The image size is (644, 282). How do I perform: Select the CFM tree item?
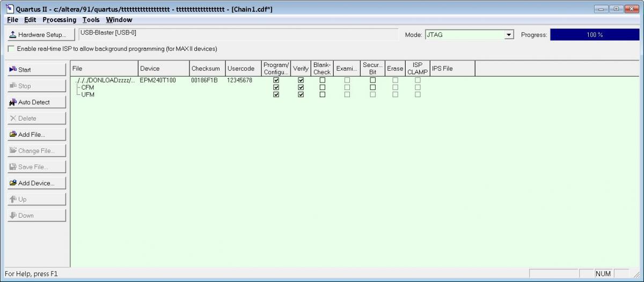coord(87,87)
